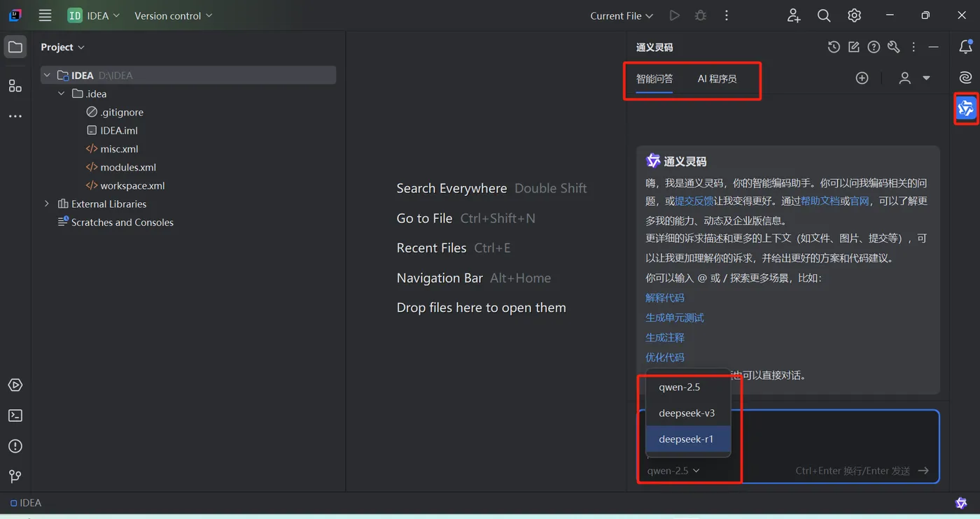Open Code With Me add-user icon

click(x=794, y=15)
